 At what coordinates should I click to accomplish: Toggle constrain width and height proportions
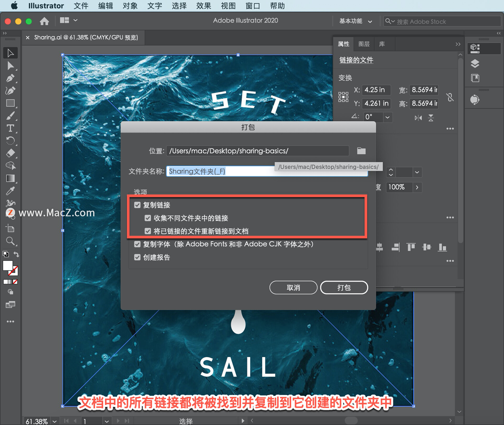(x=450, y=97)
